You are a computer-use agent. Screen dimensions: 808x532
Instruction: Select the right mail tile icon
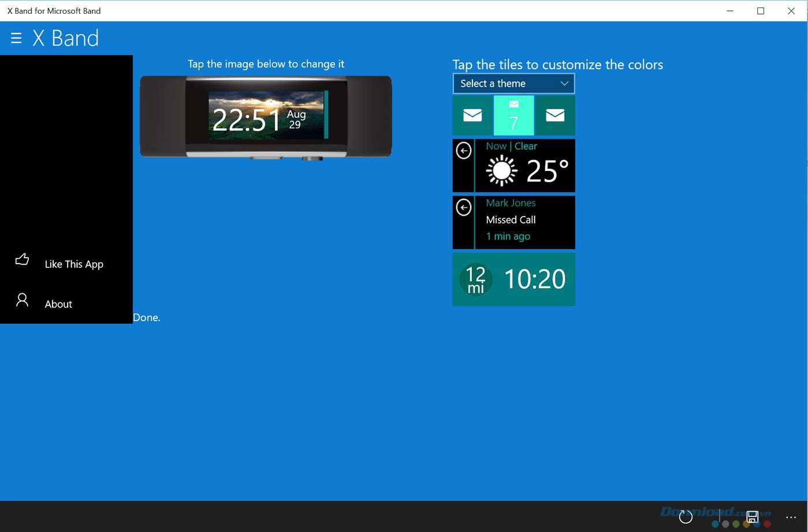tap(555, 115)
